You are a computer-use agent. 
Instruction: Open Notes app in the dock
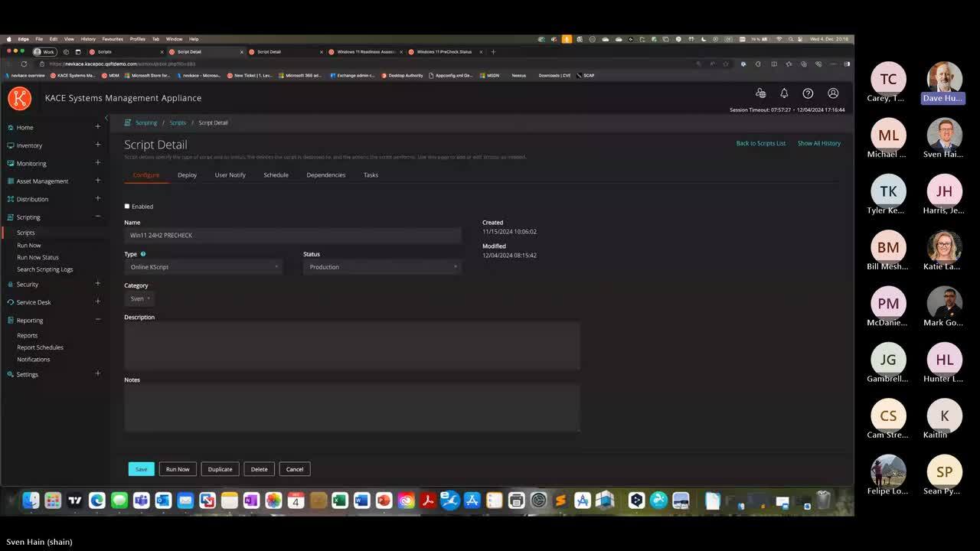[230, 500]
